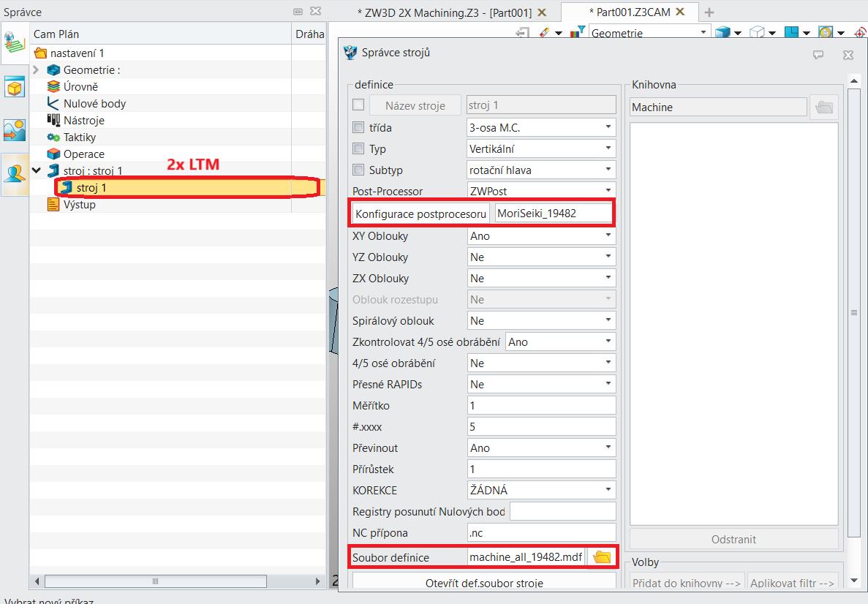This screenshot has height=604, width=868.
Task: Open the image visual manager sidebar icon
Action: [x=15, y=131]
